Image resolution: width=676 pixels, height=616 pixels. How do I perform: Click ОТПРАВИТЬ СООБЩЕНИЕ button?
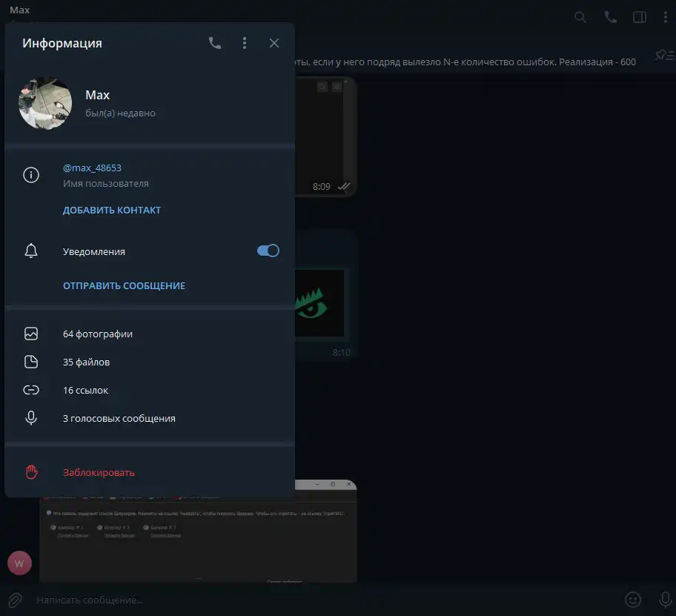(x=124, y=285)
